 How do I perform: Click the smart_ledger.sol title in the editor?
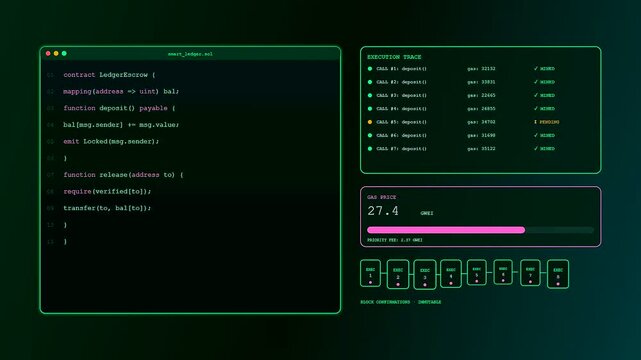point(190,54)
